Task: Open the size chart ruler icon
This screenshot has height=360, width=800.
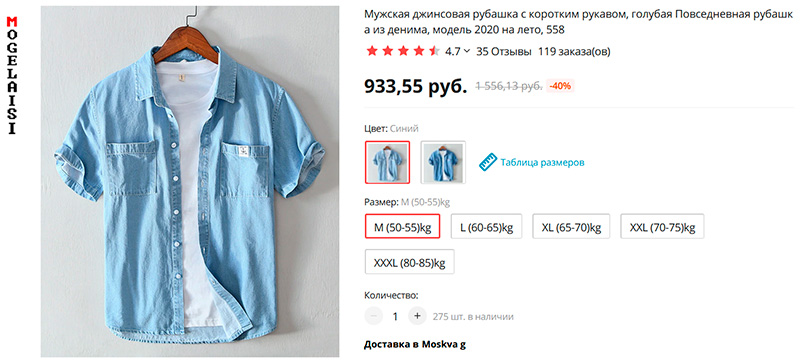Action: (488, 162)
